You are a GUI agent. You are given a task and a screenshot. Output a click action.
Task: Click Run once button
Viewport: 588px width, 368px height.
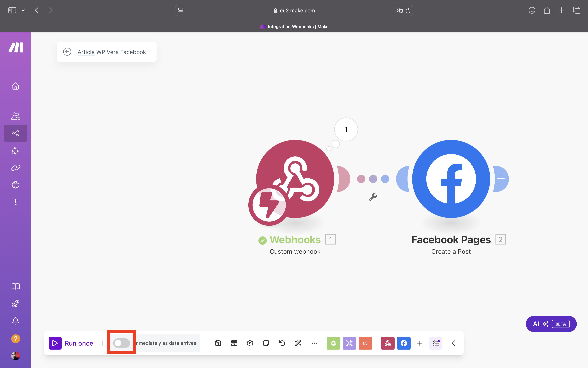[71, 343]
